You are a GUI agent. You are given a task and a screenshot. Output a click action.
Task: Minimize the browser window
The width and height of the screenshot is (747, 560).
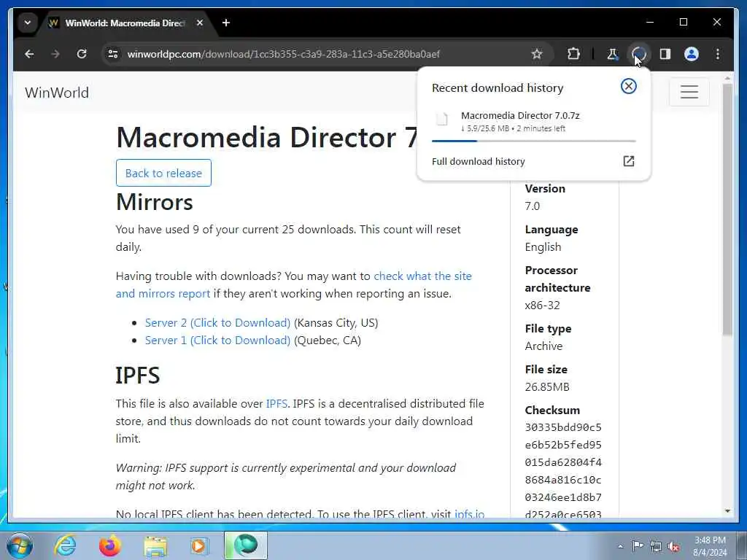coord(650,22)
